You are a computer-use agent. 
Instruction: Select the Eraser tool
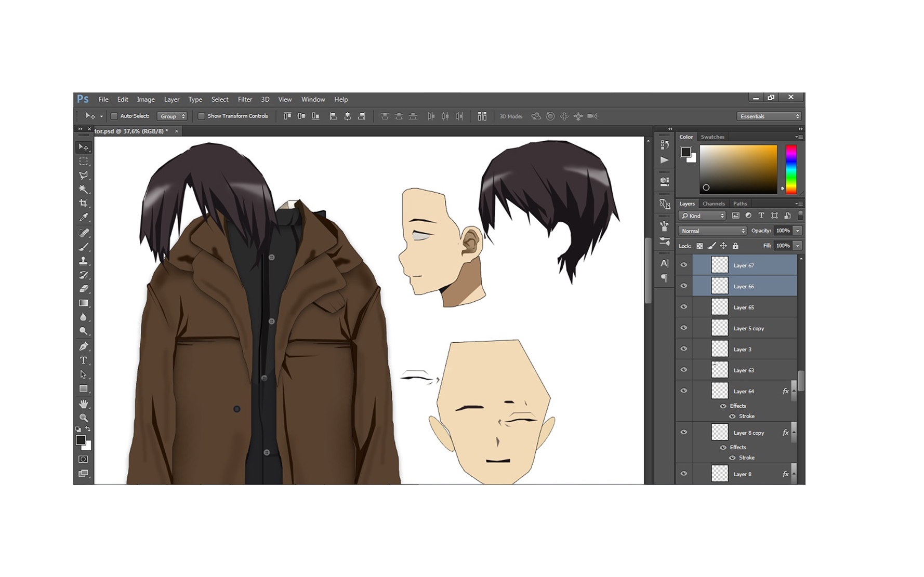(84, 289)
